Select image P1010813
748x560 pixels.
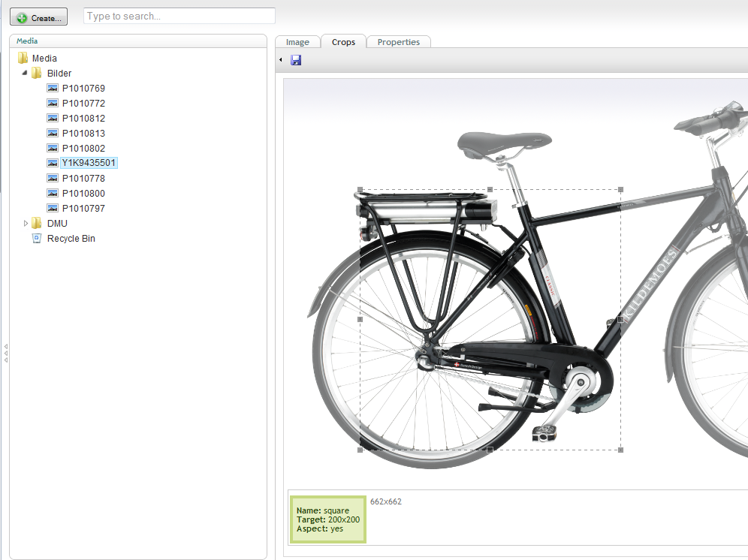83,133
